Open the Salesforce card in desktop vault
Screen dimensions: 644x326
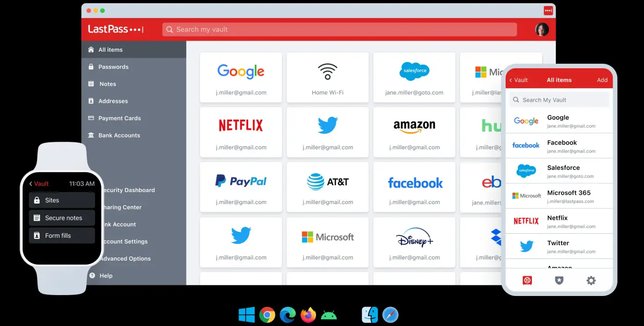[x=414, y=77]
